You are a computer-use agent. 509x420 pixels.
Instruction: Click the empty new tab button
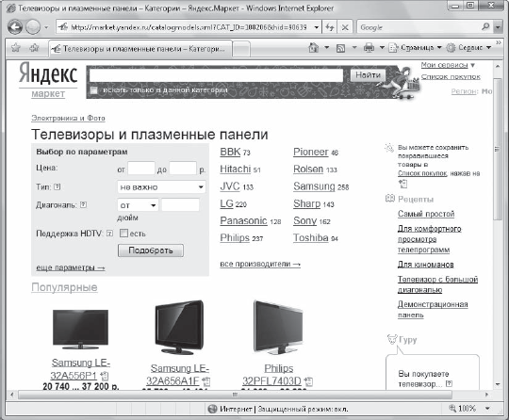click(241, 49)
